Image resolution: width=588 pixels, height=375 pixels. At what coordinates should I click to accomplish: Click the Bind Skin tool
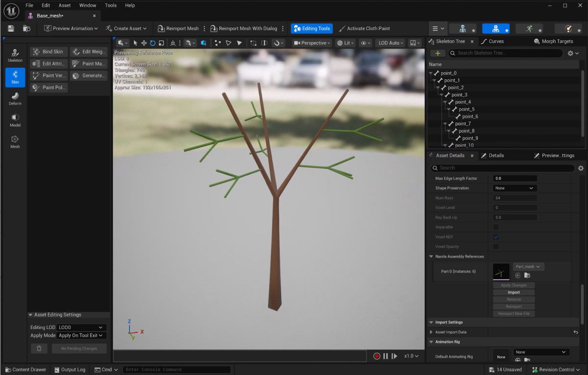click(48, 51)
